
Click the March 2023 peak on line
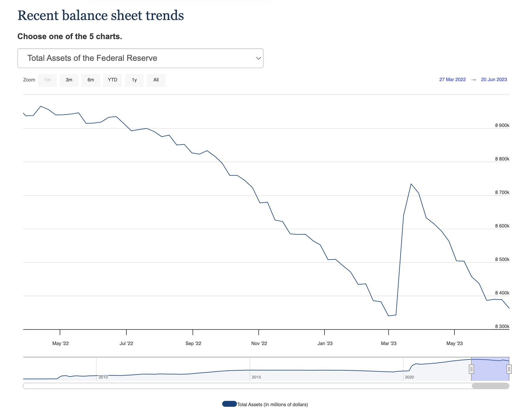pyautogui.click(x=411, y=184)
